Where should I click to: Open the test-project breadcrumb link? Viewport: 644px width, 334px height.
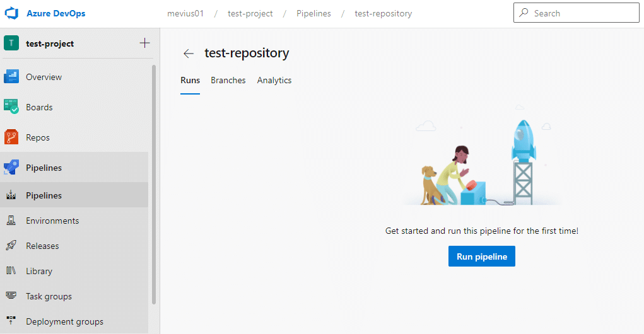click(250, 13)
